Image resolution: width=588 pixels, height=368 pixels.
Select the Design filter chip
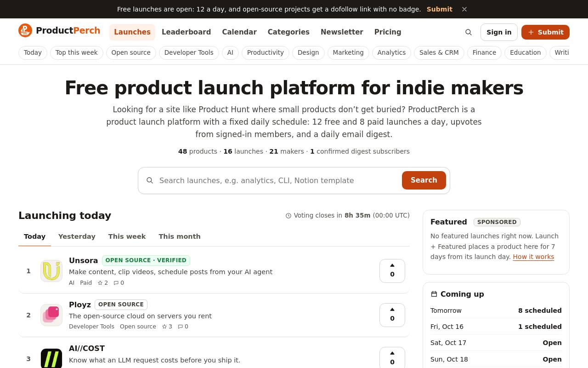point(308,53)
